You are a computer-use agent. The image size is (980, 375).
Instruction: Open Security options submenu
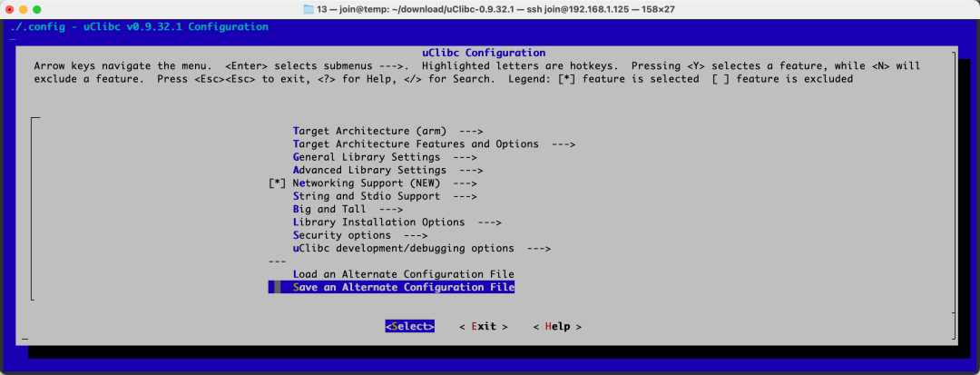tap(360, 236)
